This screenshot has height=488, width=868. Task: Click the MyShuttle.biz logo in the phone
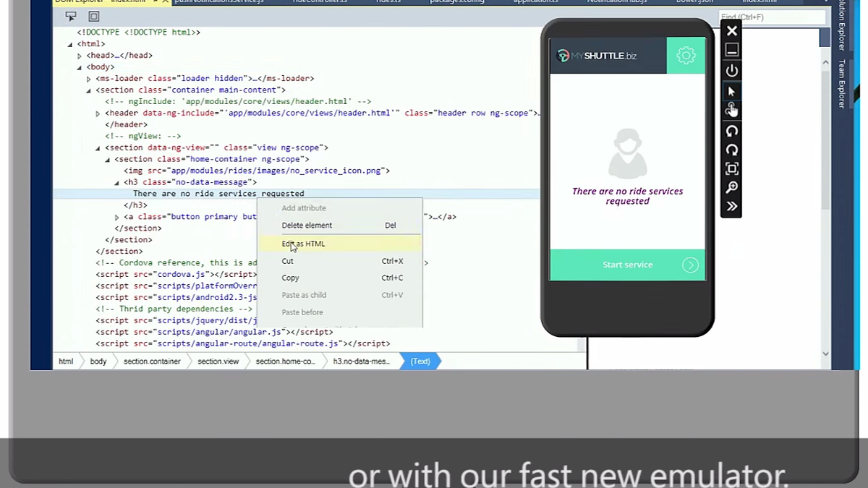597,56
